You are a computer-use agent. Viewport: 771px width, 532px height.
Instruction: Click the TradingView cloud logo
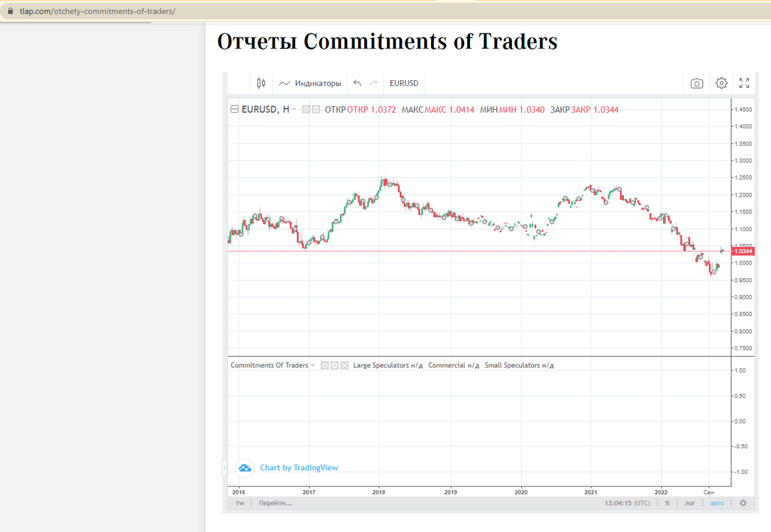(244, 467)
